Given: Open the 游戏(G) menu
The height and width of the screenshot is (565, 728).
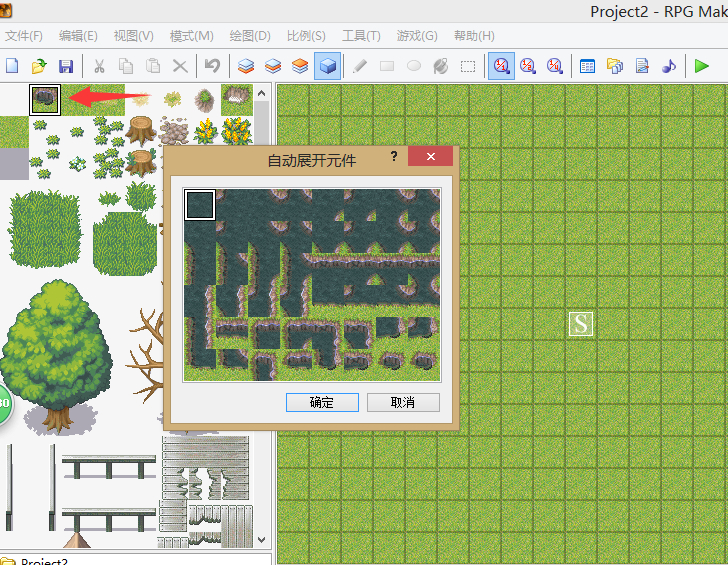Looking at the screenshot, I should click(417, 36).
